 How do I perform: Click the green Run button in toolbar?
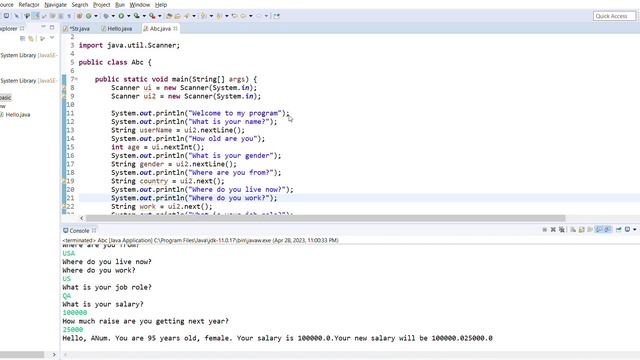pyautogui.click(x=121, y=16)
